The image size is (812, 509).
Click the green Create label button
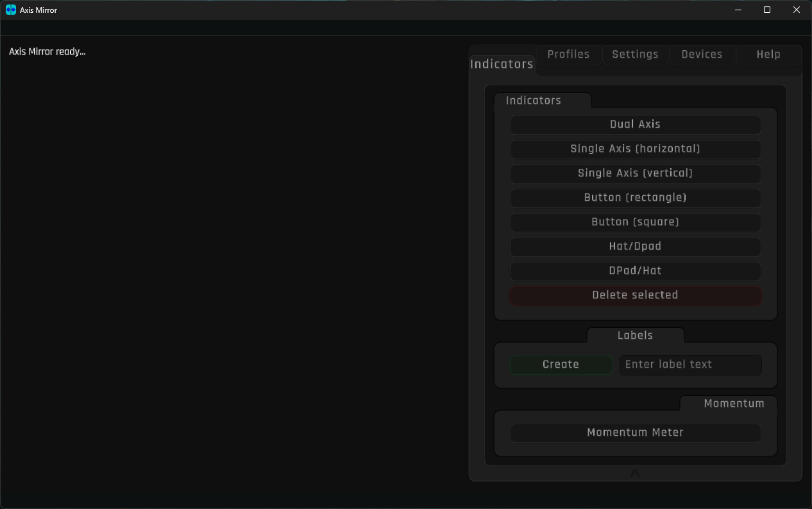(561, 365)
